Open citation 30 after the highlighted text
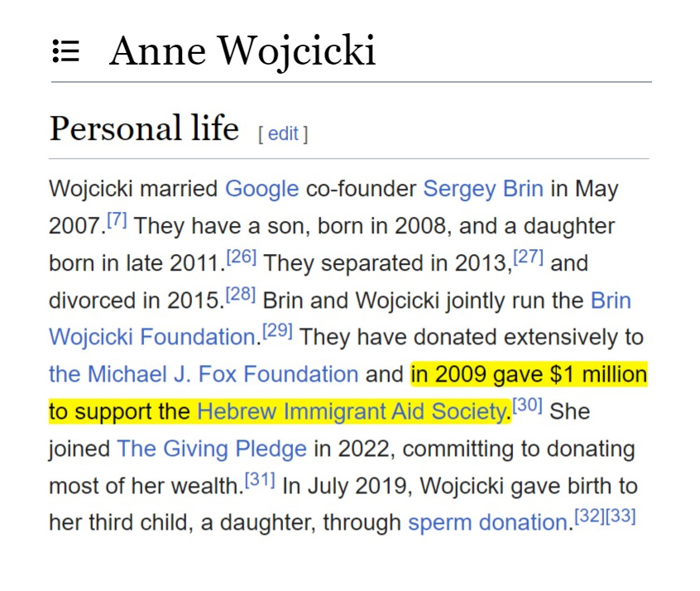700x591 pixels. point(527,406)
